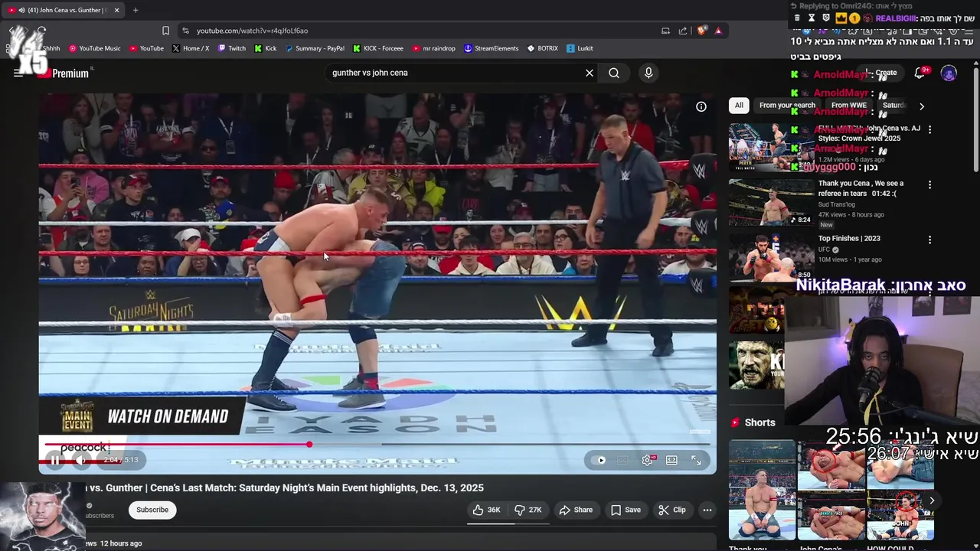This screenshot has width=980, height=551.
Task: Open StreamElements bookmark
Action: coord(492,48)
